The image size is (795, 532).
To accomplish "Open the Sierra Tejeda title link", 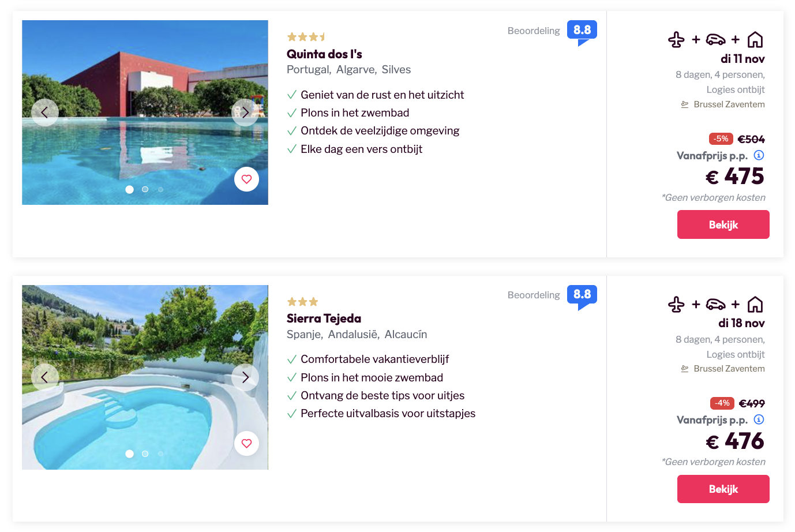I will pos(324,319).
